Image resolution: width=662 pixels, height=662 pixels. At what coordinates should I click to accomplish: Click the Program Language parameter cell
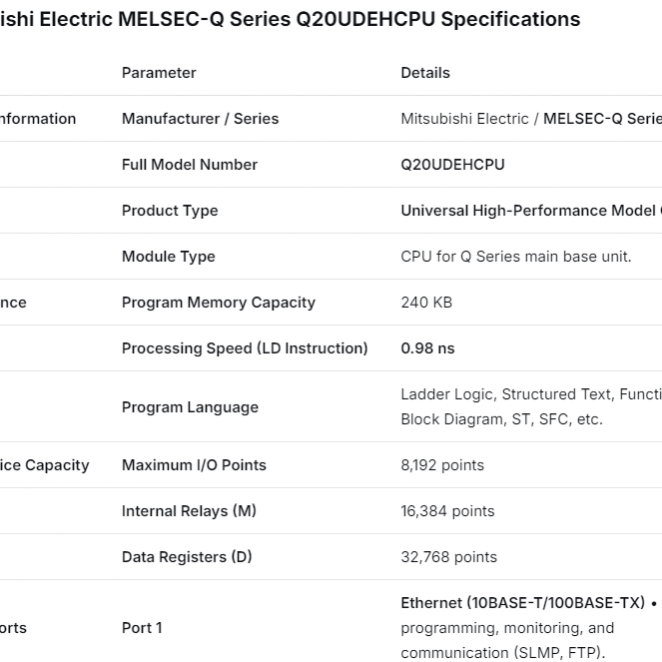coord(189,407)
